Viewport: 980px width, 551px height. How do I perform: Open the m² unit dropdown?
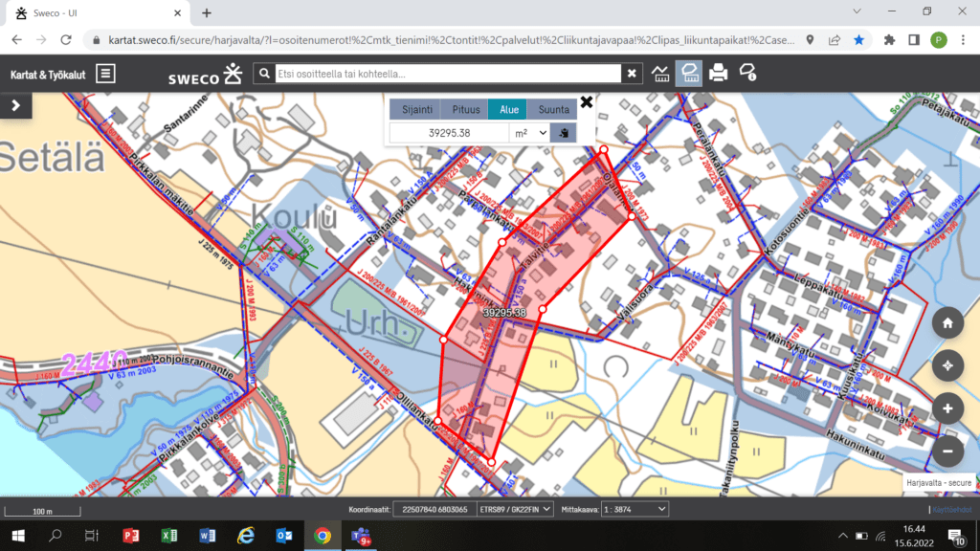click(530, 133)
